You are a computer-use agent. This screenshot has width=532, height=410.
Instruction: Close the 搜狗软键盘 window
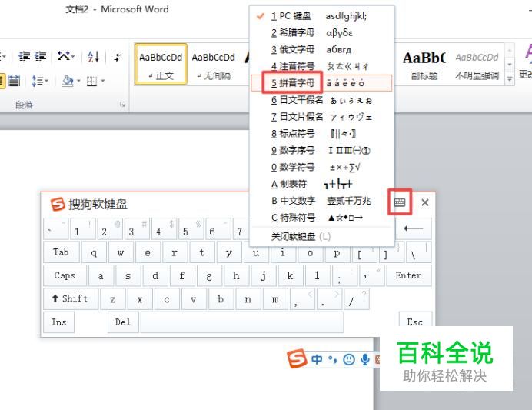tap(425, 202)
